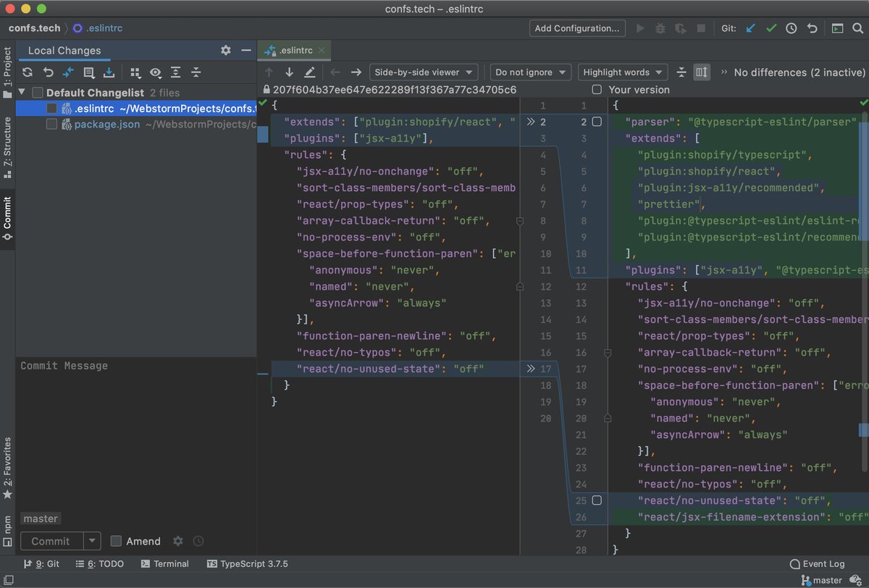
Task: Enable the Amend checkbox
Action: pos(116,541)
